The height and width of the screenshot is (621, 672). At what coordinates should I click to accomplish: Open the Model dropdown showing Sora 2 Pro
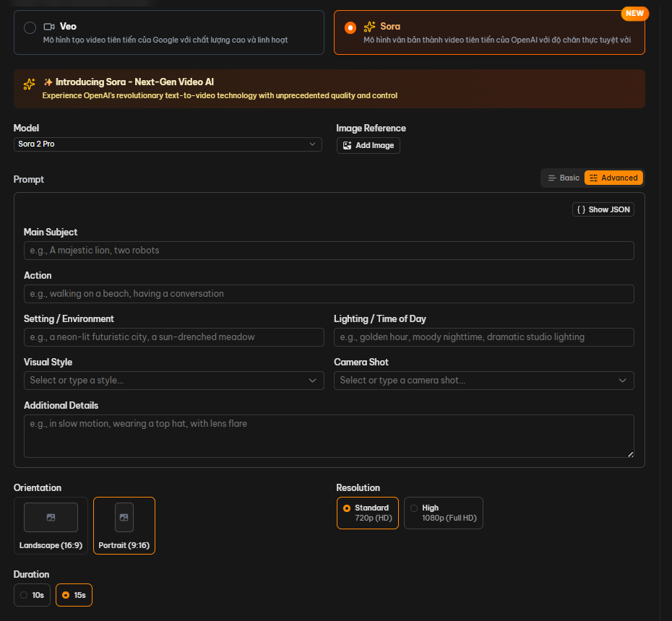(x=168, y=144)
